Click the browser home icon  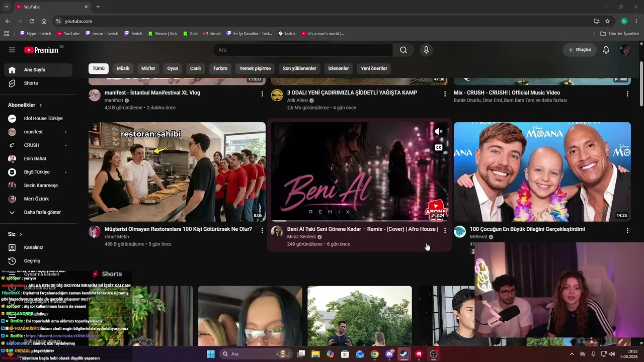pos(44,21)
